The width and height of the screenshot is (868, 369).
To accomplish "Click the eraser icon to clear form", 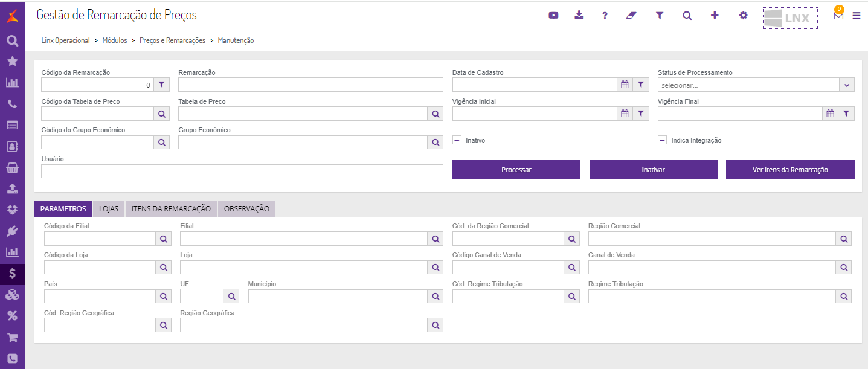I will tap(632, 16).
